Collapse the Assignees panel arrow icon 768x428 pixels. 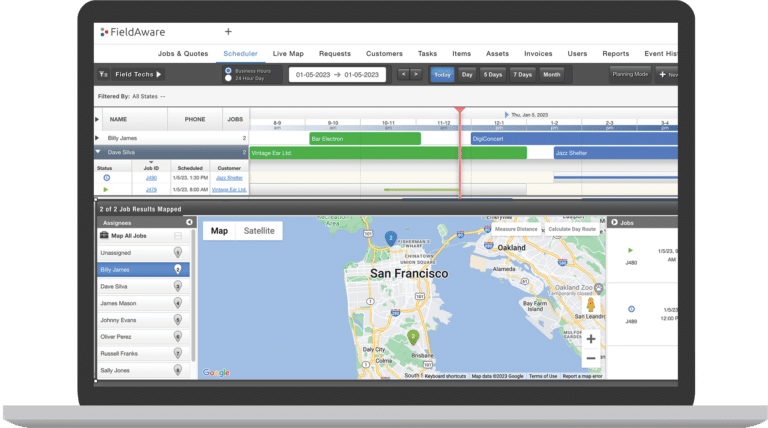pos(189,221)
